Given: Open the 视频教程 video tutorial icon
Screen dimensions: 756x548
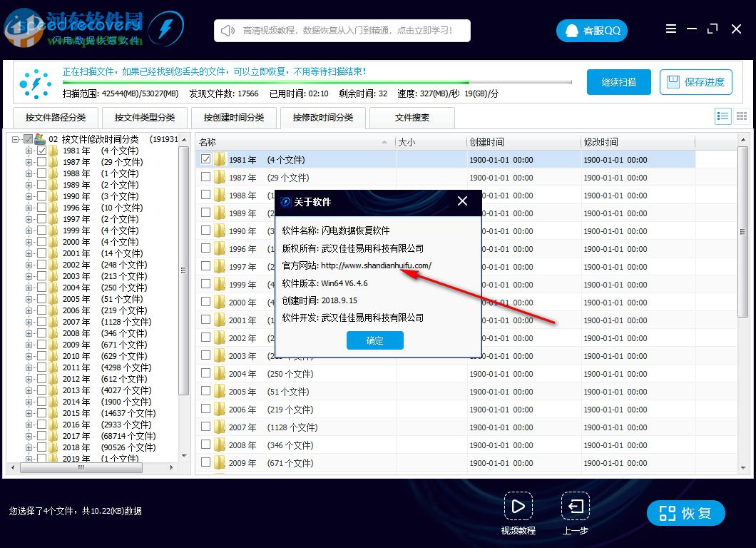Looking at the screenshot, I should pos(519,504).
